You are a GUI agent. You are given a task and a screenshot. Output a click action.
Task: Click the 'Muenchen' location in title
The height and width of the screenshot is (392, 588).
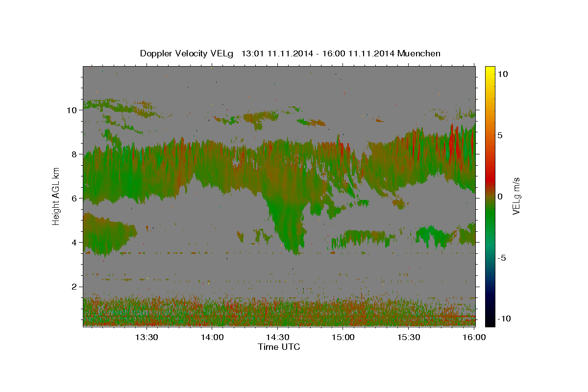pyautogui.click(x=419, y=53)
